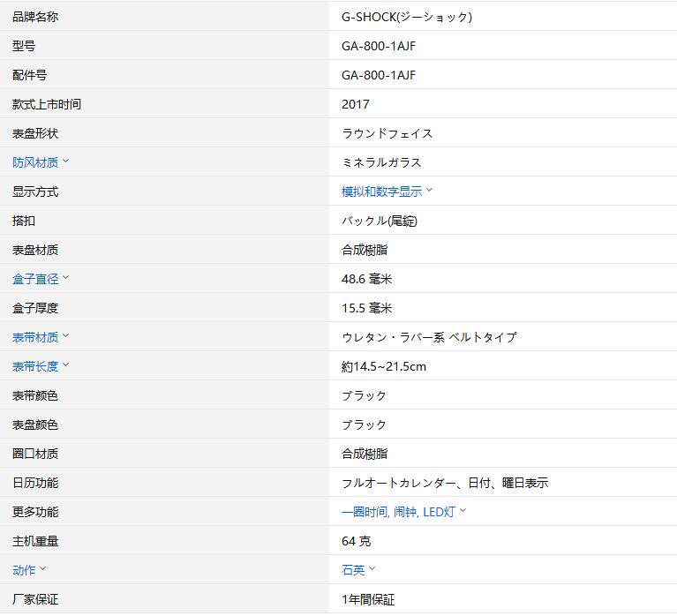Select the G-SHOCK(ジーショック) brand value
This screenshot has width=677, height=616.
coord(407,17)
